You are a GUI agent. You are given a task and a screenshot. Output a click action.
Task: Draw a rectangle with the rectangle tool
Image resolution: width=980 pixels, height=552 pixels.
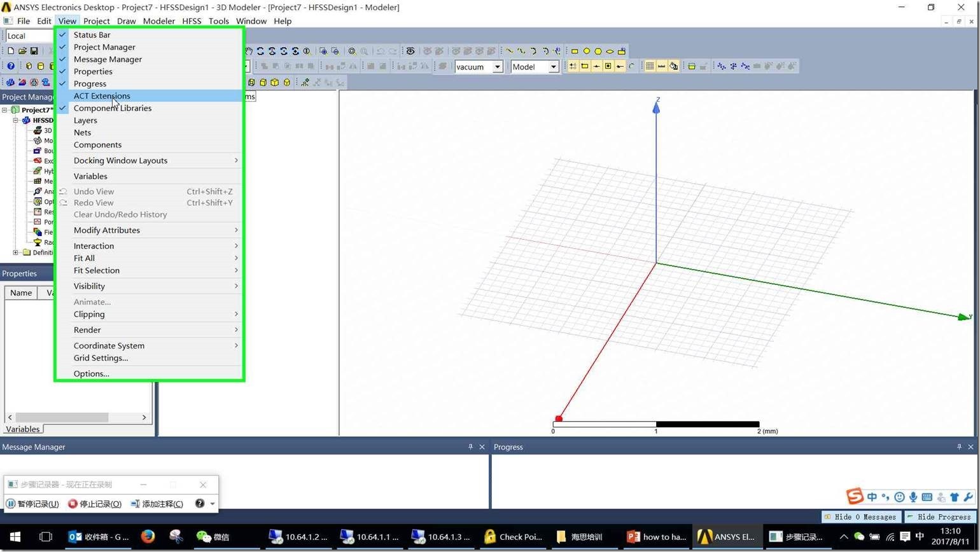tap(575, 51)
